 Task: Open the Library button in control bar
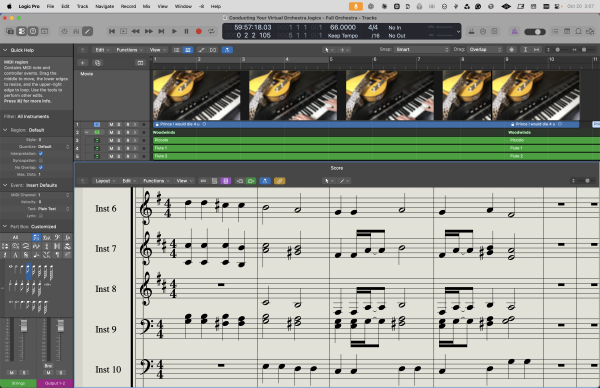coord(10,31)
